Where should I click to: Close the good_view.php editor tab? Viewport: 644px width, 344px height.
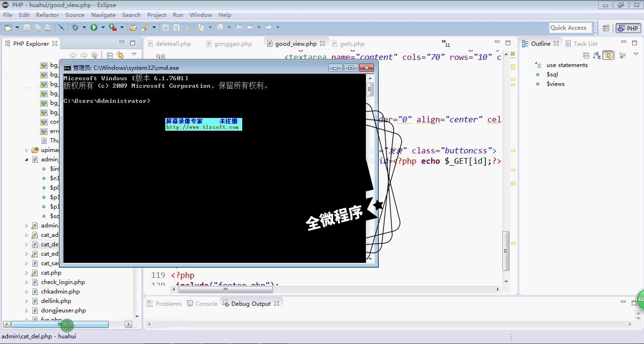[x=322, y=43]
